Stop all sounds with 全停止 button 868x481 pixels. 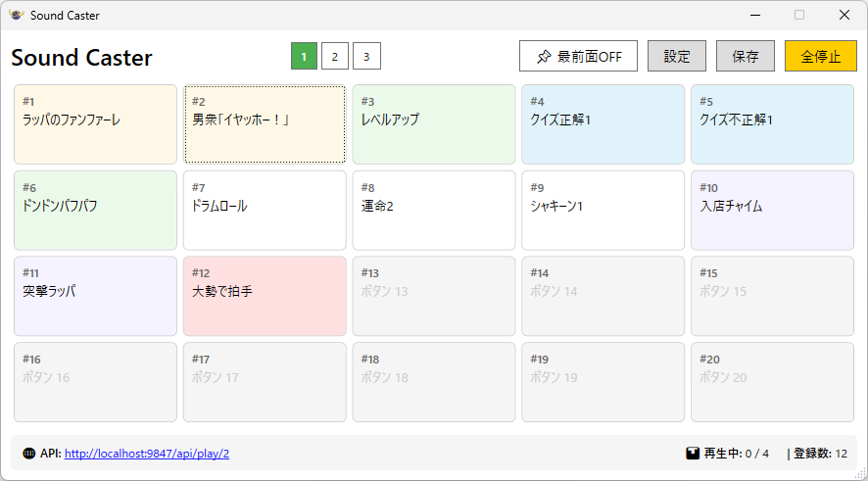tap(820, 56)
